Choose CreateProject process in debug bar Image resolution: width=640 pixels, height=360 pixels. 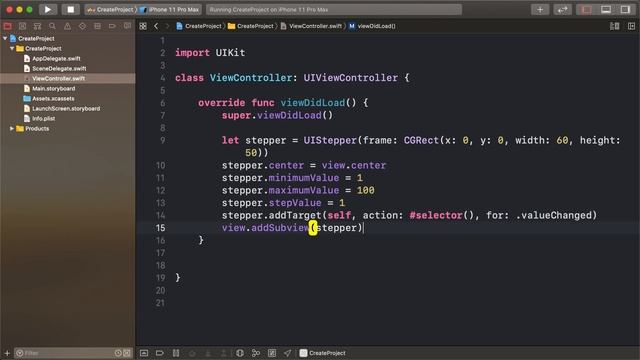pos(322,353)
